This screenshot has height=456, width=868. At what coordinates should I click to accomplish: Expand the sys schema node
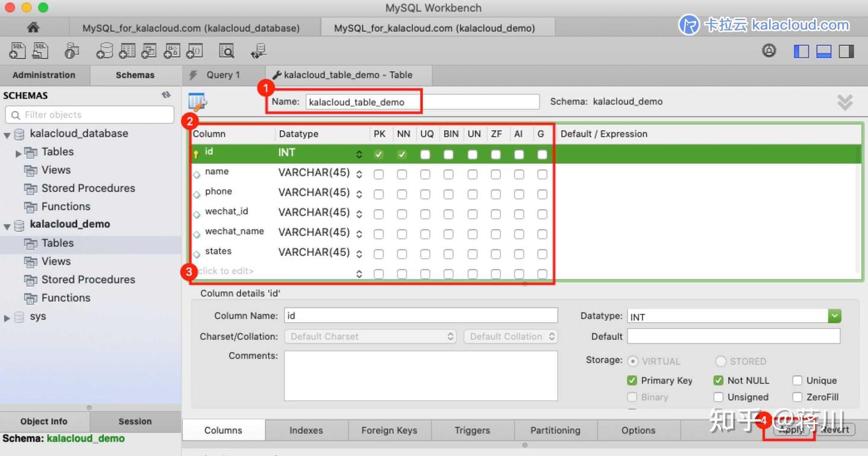pyautogui.click(x=7, y=316)
